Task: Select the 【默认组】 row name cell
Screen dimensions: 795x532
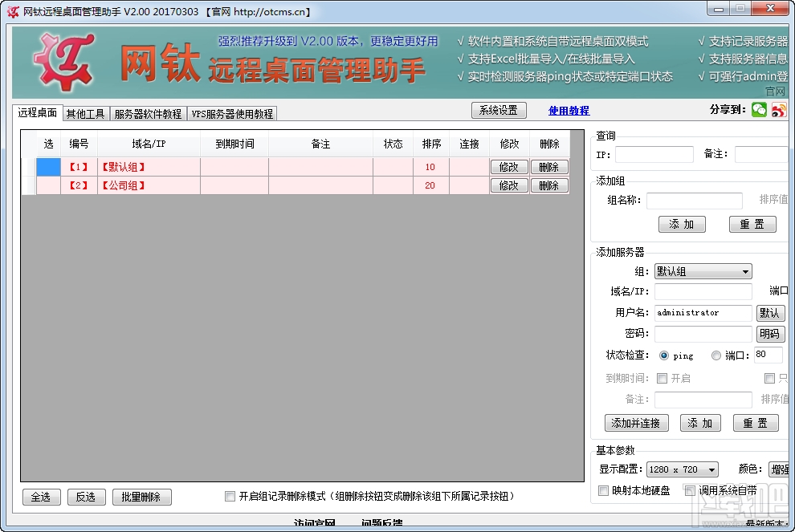Action: pyautogui.click(x=149, y=167)
